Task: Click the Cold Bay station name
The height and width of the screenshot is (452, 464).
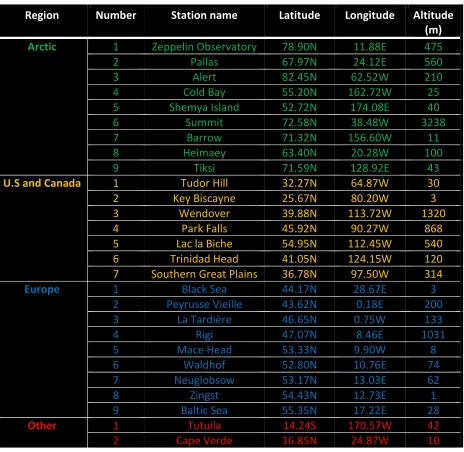Action: (204, 92)
